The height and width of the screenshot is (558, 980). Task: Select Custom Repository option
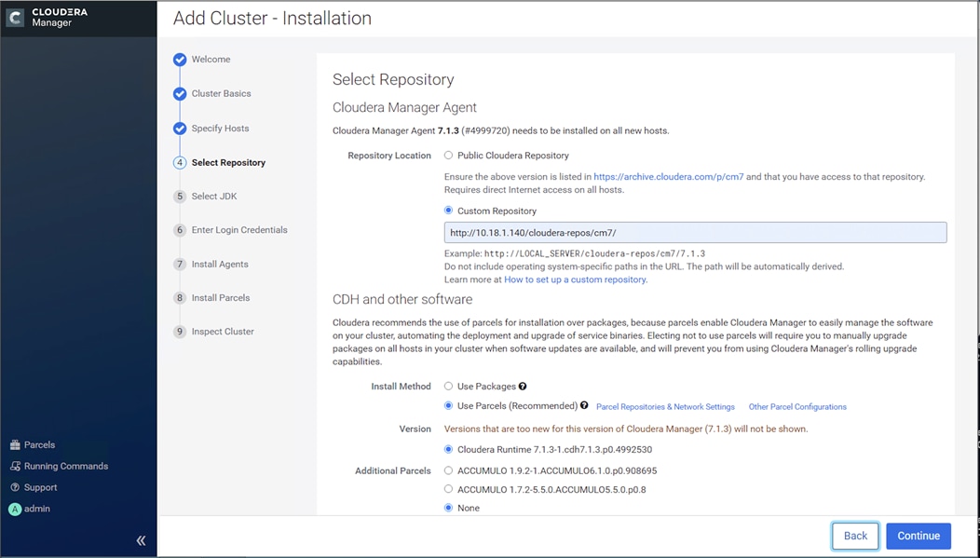pyautogui.click(x=448, y=211)
